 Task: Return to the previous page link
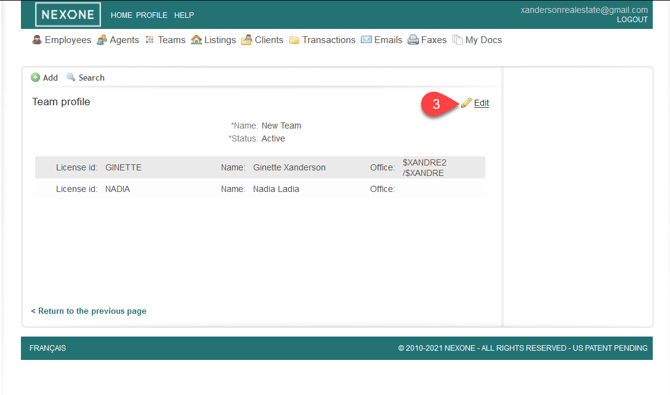tap(88, 311)
